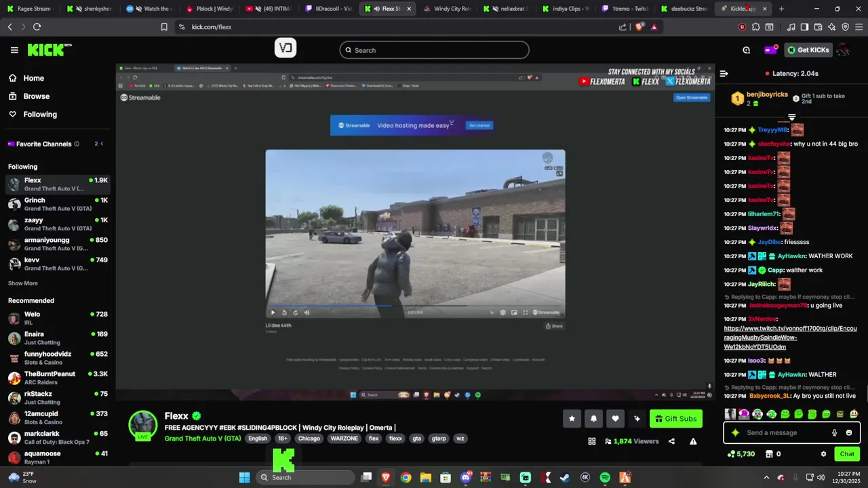Open the twitch.tv clip link in chat
Viewport: 868px width, 488px height.
[790, 338]
